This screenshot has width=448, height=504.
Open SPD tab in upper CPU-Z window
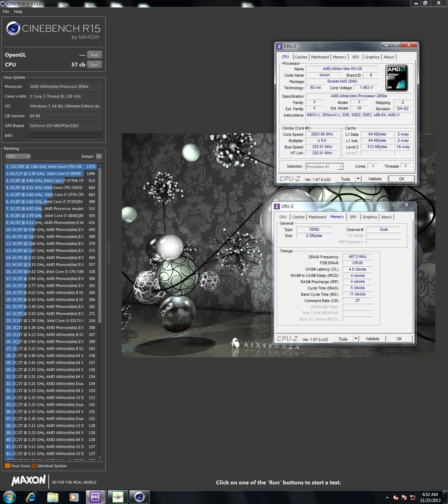click(x=355, y=57)
